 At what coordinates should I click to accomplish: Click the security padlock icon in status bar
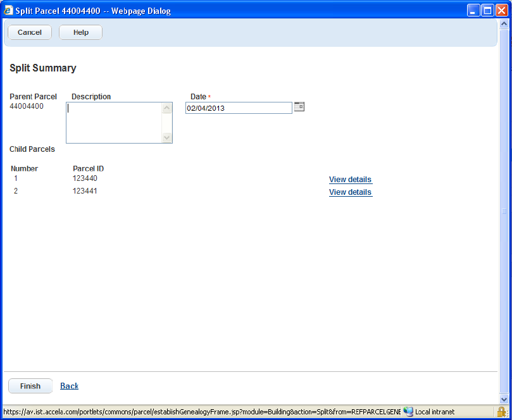(x=501, y=412)
